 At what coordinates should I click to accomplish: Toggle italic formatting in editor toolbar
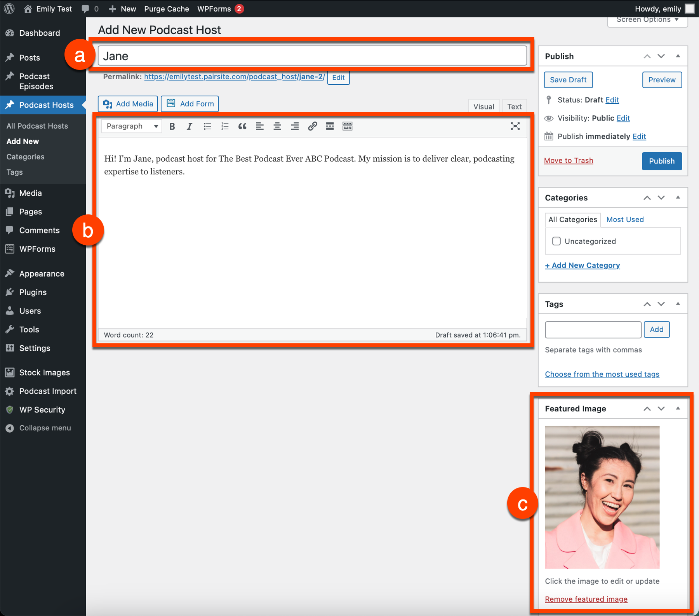pyautogui.click(x=190, y=126)
